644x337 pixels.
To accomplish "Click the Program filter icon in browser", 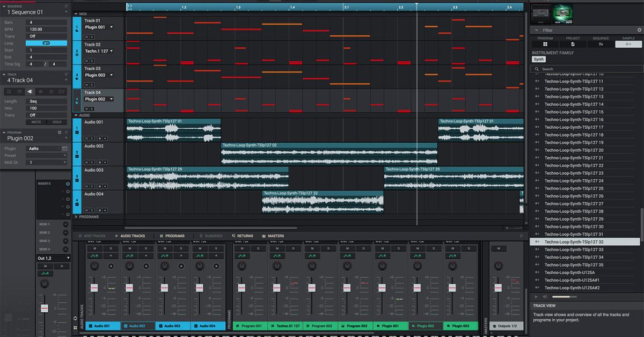I will pos(545,44).
